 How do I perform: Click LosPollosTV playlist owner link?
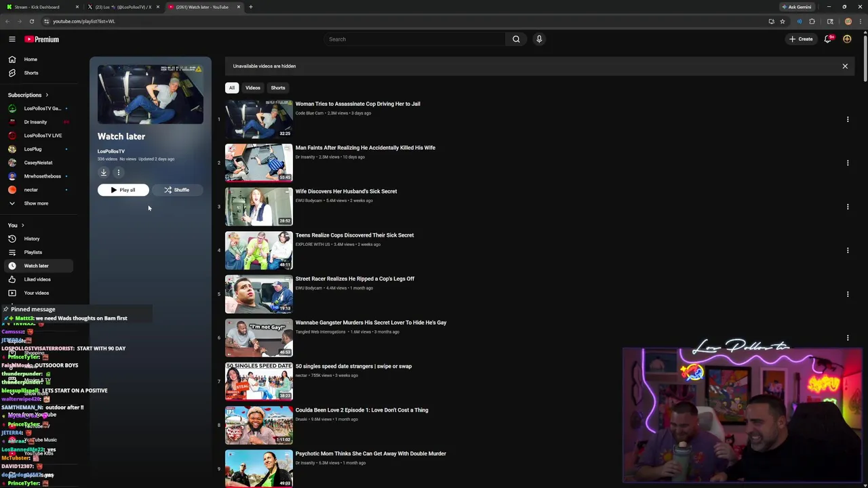click(x=111, y=151)
